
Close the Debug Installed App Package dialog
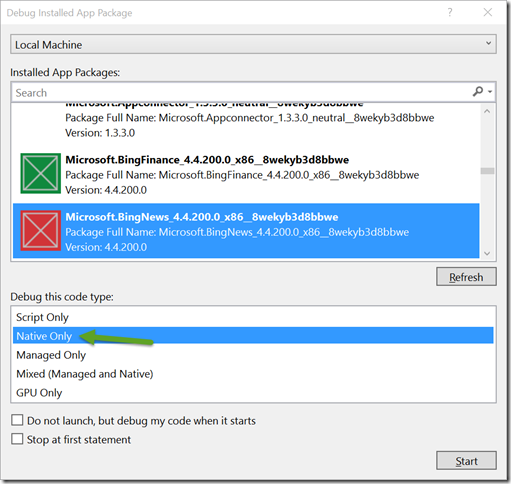coord(488,12)
